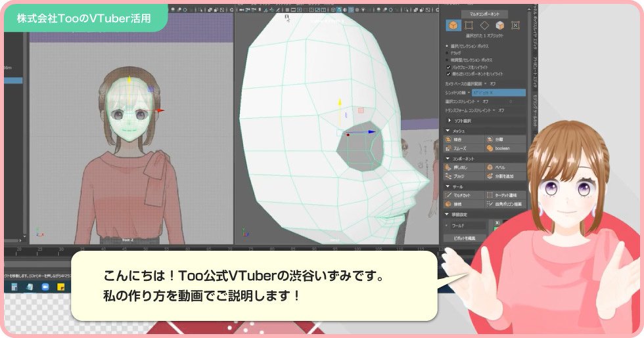Image resolution: width=644 pixels, height=338 pixels.
Task: Click the 押し出し (Extrude) tool
Action: pos(464,167)
